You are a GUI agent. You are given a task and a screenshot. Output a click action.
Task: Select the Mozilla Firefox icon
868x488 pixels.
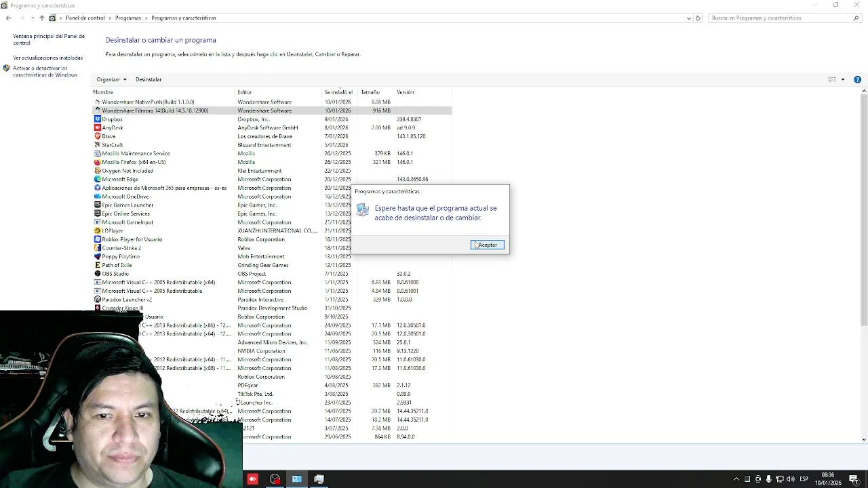pyautogui.click(x=98, y=162)
